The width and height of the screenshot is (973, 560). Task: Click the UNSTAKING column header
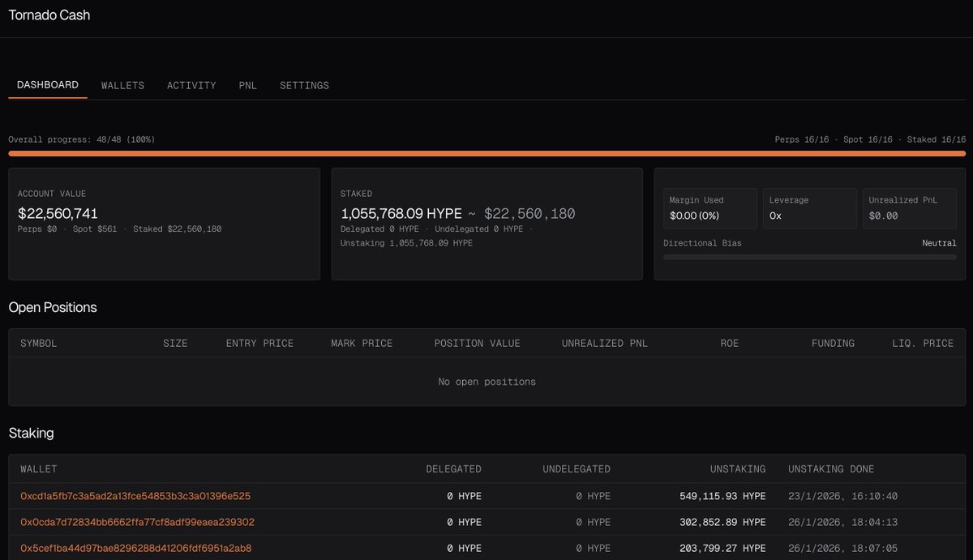738,469
